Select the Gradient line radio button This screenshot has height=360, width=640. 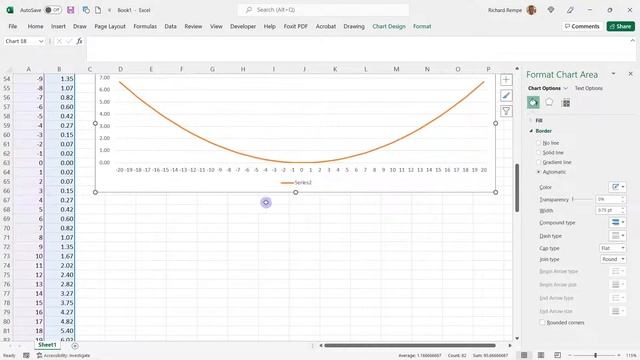click(x=539, y=162)
